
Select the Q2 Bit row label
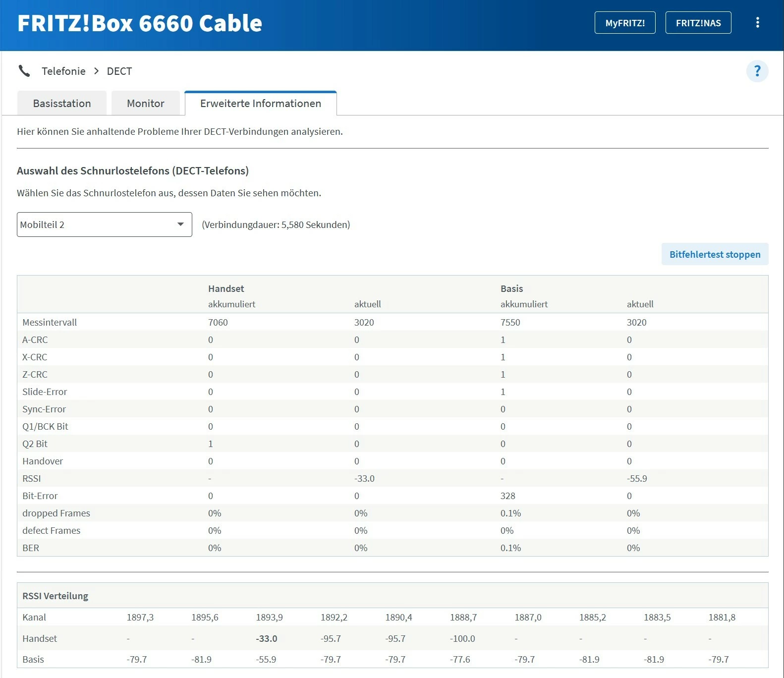[35, 444]
